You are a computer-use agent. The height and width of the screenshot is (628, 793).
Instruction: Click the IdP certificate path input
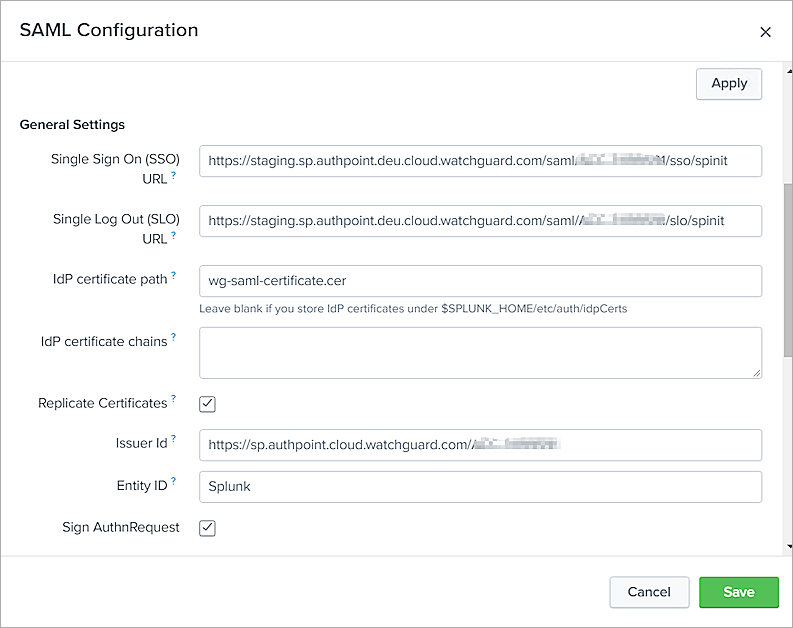tap(480, 281)
